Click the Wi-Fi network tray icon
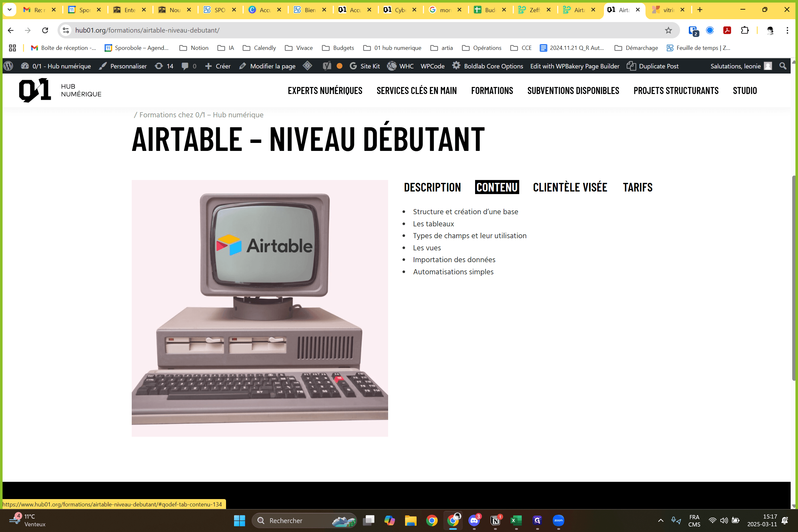This screenshot has height=532, width=798. pos(712,520)
